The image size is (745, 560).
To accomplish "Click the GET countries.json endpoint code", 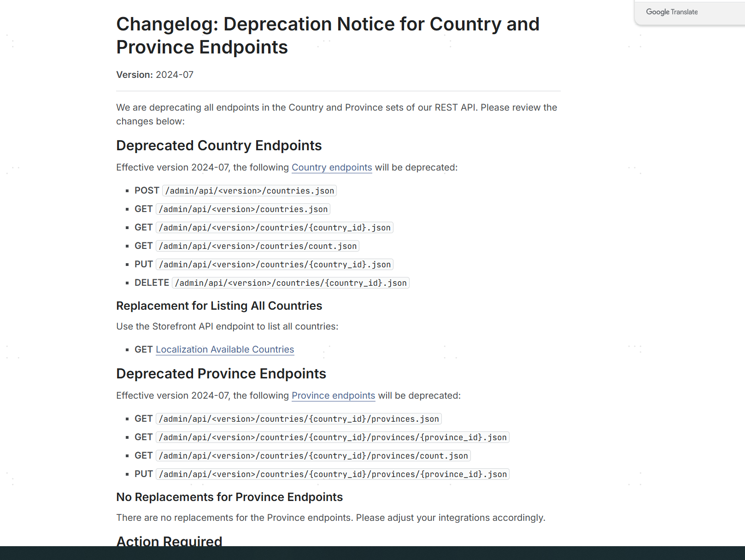I will click(x=243, y=209).
